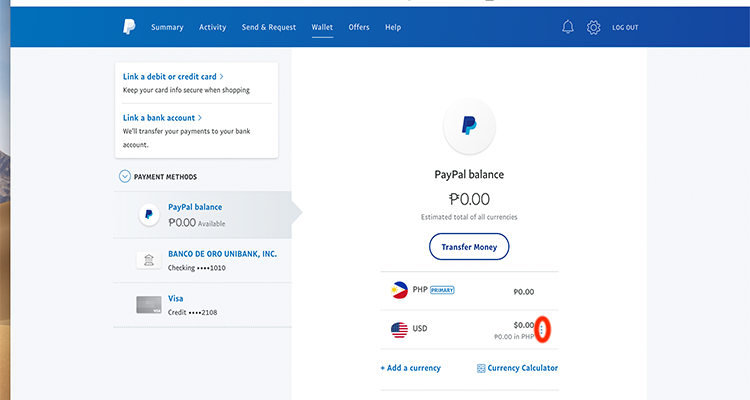Click the USD currency label text

click(420, 329)
